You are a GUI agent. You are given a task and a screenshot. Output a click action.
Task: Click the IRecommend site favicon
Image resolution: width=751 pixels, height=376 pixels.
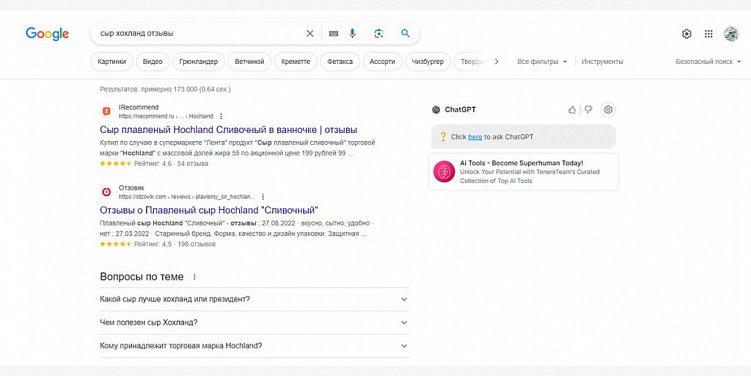[x=107, y=112]
